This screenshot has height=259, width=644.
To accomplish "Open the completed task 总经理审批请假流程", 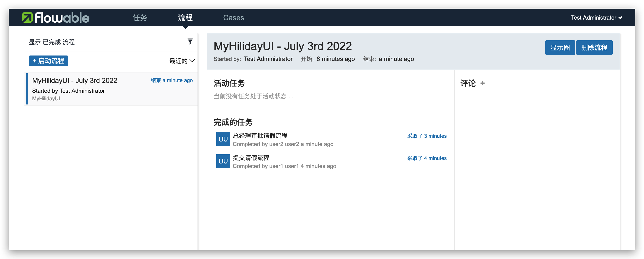I will 260,136.
